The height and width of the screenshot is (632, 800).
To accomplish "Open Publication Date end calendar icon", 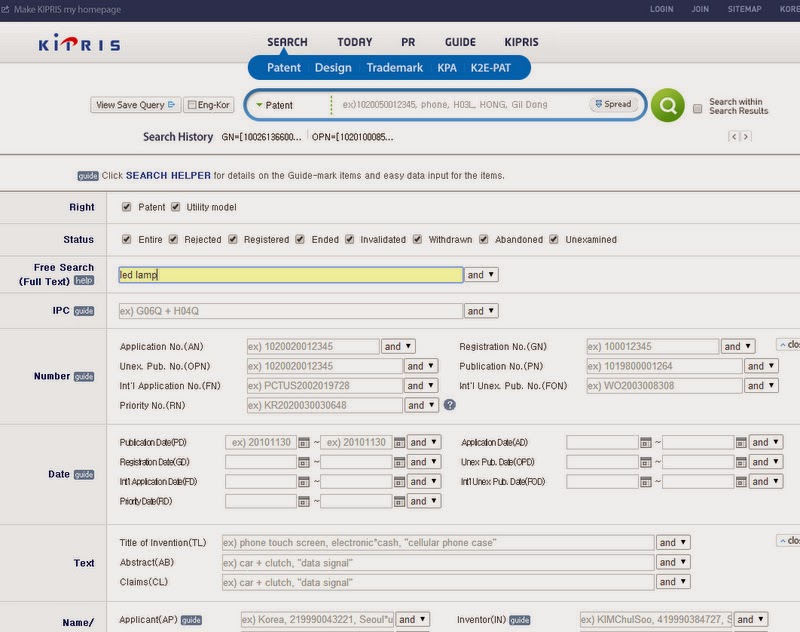I will click(399, 442).
